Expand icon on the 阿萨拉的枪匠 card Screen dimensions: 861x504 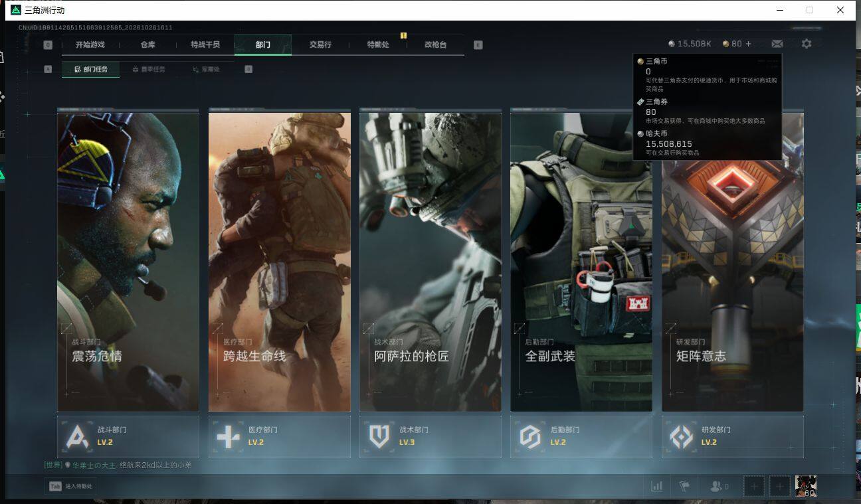(368, 328)
